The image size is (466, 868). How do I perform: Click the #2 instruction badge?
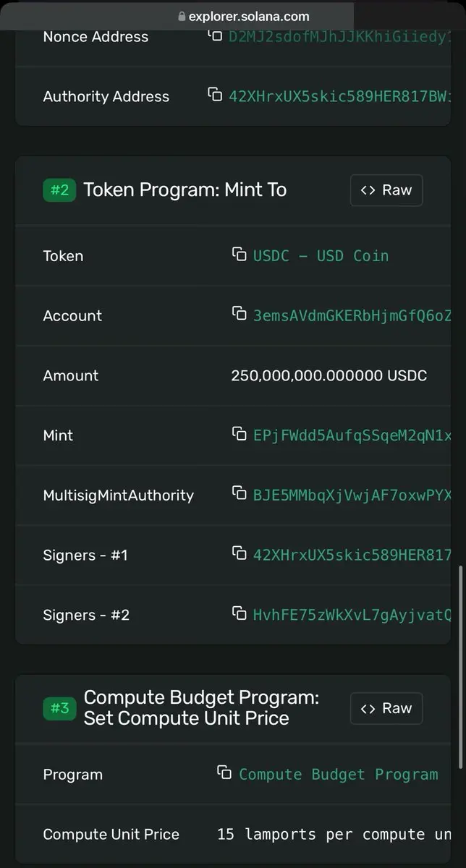[x=59, y=190]
